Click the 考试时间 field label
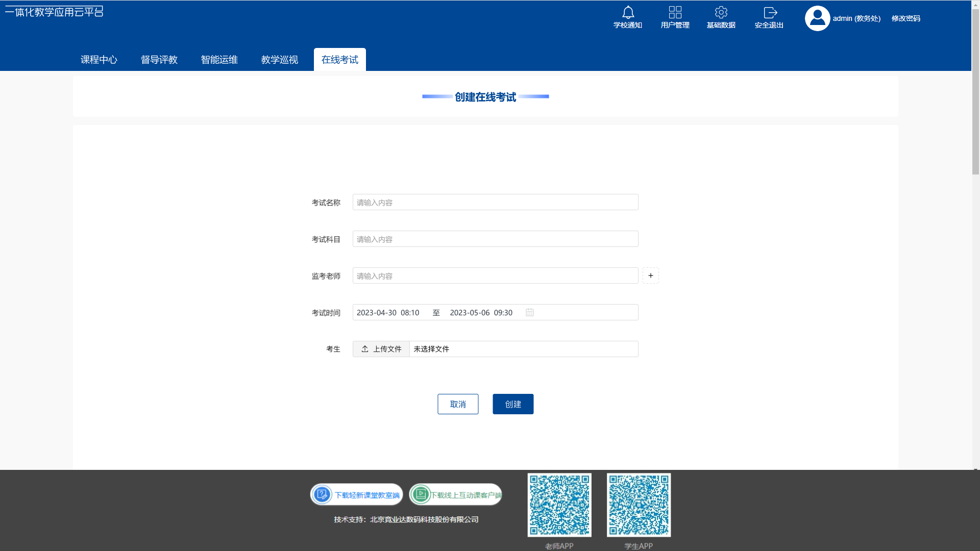 [326, 313]
